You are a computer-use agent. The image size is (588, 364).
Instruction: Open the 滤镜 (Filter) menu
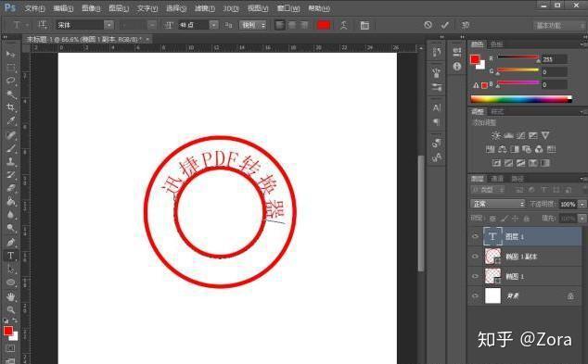coord(205,8)
